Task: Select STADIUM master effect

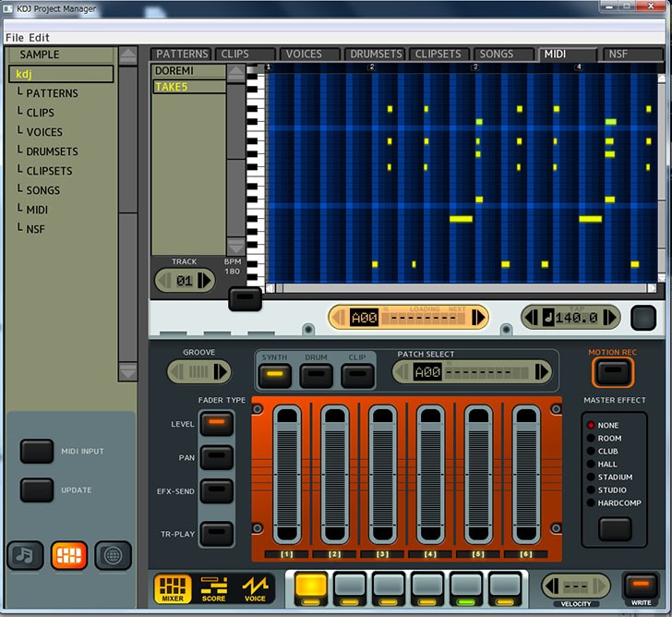Action: click(x=610, y=477)
